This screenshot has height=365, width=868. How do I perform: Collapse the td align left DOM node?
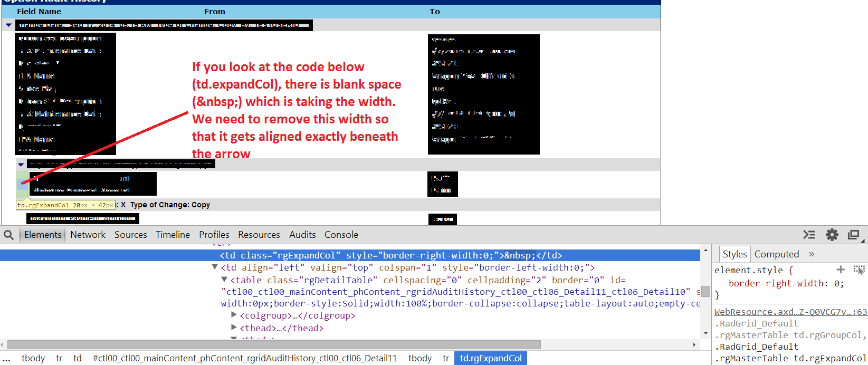[215, 267]
